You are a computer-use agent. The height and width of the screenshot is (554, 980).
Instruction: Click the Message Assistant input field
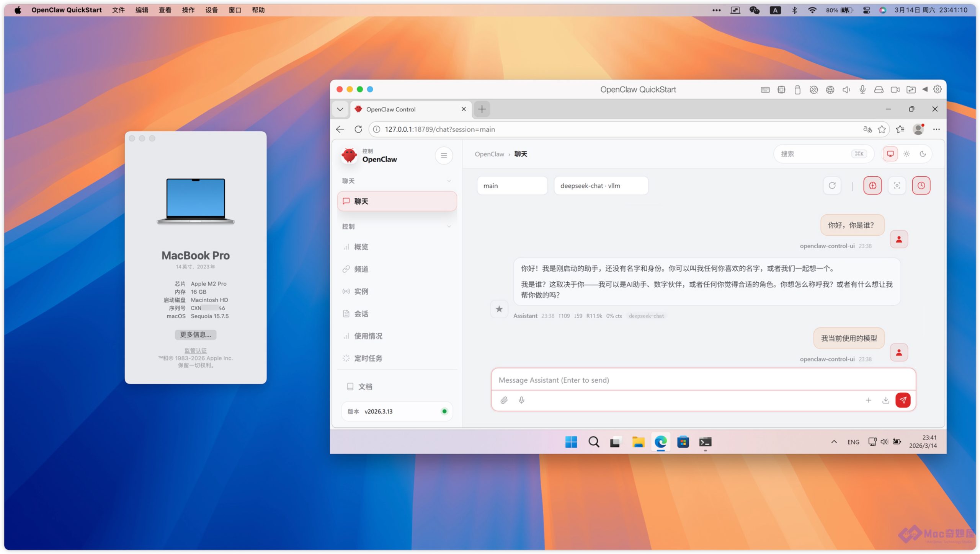coord(703,380)
